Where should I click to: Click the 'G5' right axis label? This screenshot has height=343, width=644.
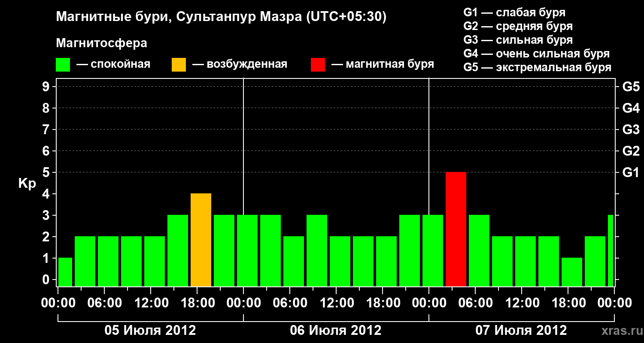click(x=631, y=87)
